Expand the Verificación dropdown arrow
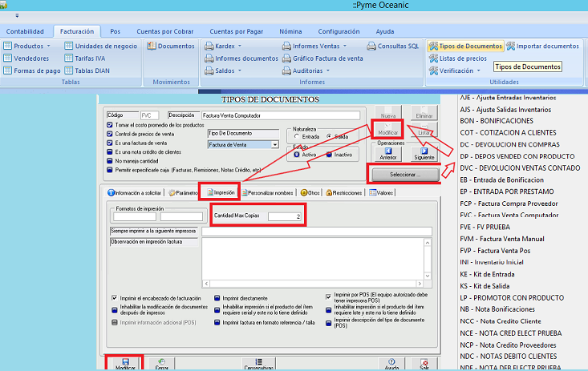This screenshot has height=371, width=588. 478,71
